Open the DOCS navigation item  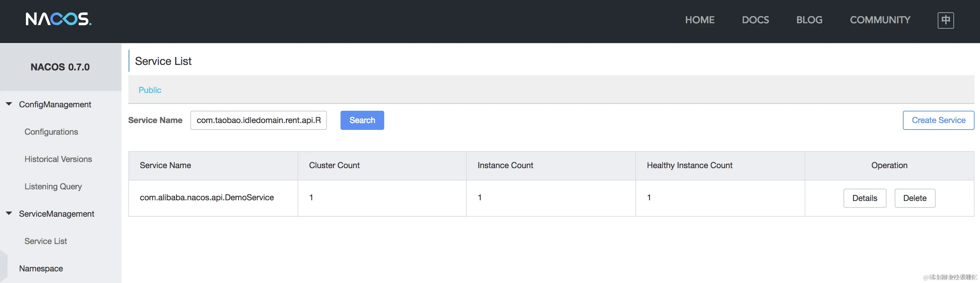(x=755, y=20)
